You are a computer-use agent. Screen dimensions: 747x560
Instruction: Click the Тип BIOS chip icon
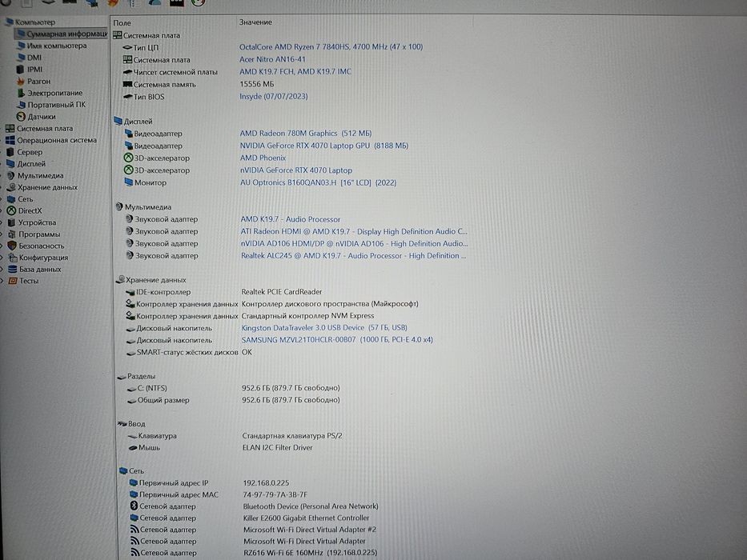[x=127, y=97]
